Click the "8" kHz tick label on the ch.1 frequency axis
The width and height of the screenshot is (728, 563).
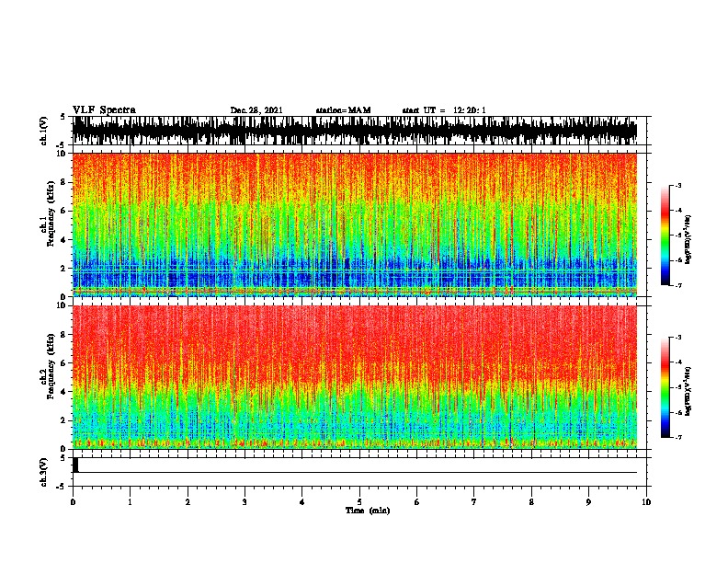(64, 182)
